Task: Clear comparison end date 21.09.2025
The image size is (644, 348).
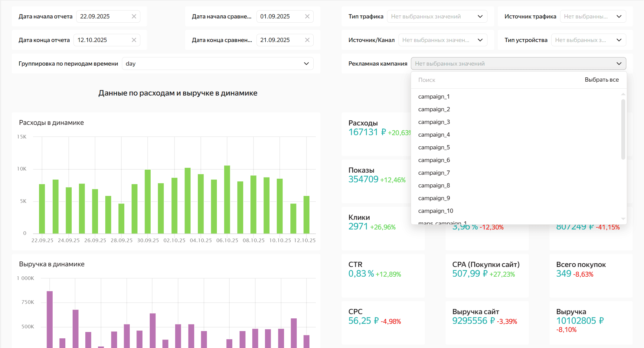Action: pyautogui.click(x=307, y=40)
